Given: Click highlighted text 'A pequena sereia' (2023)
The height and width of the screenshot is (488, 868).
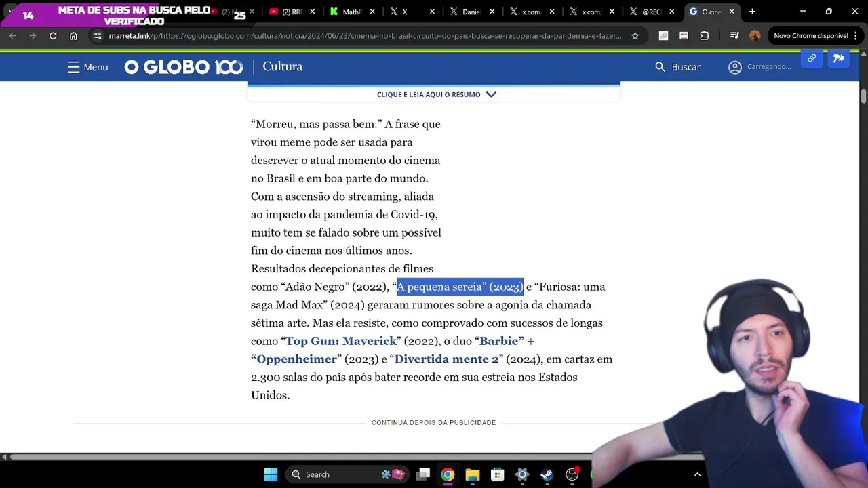Looking at the screenshot, I should (460, 287).
